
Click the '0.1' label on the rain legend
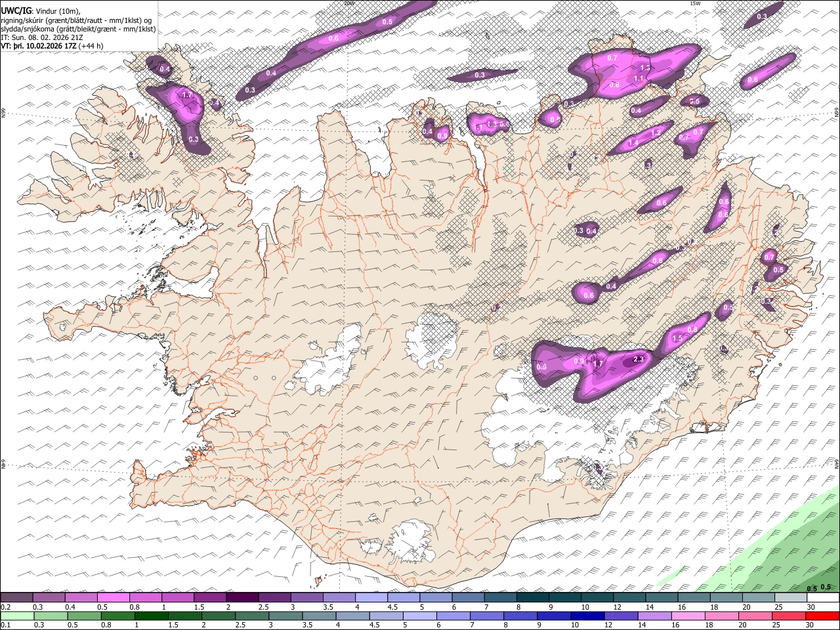tap(6, 625)
